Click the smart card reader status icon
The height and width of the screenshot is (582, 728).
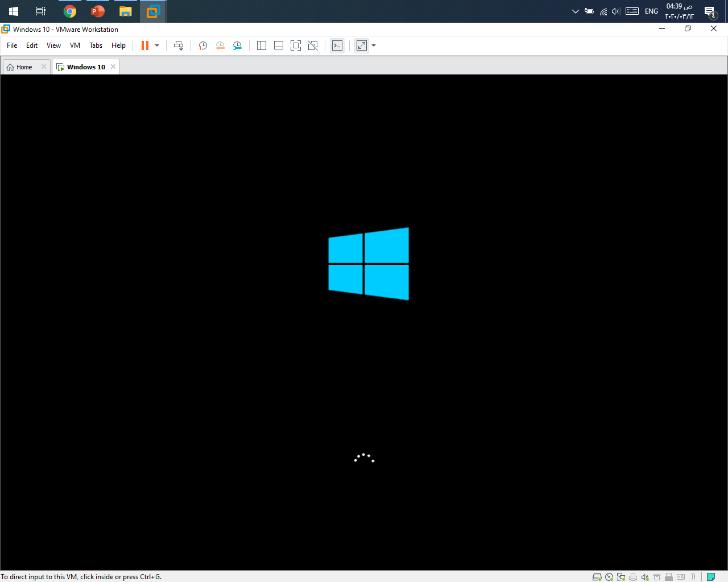681,577
